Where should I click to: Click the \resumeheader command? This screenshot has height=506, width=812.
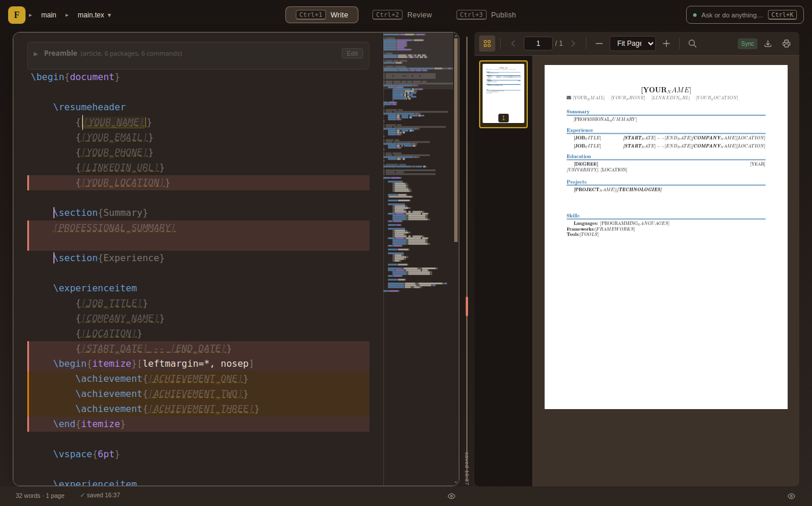coord(89,107)
